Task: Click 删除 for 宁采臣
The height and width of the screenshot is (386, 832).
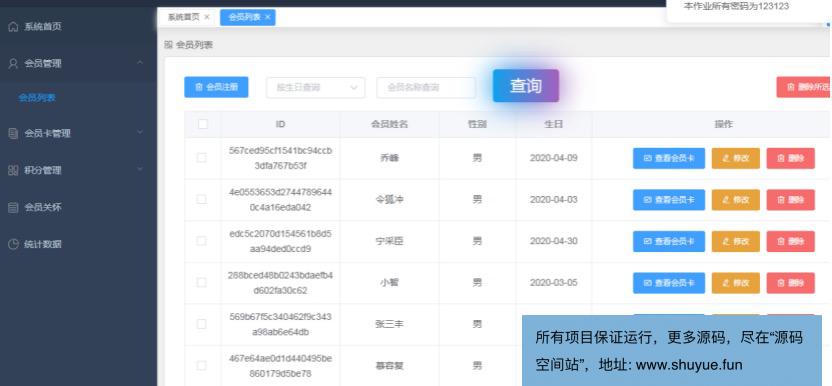Action: 791,242
